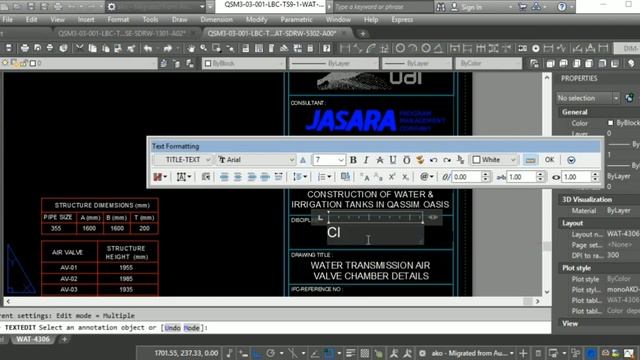Open the text color White dropdown

tap(494, 160)
